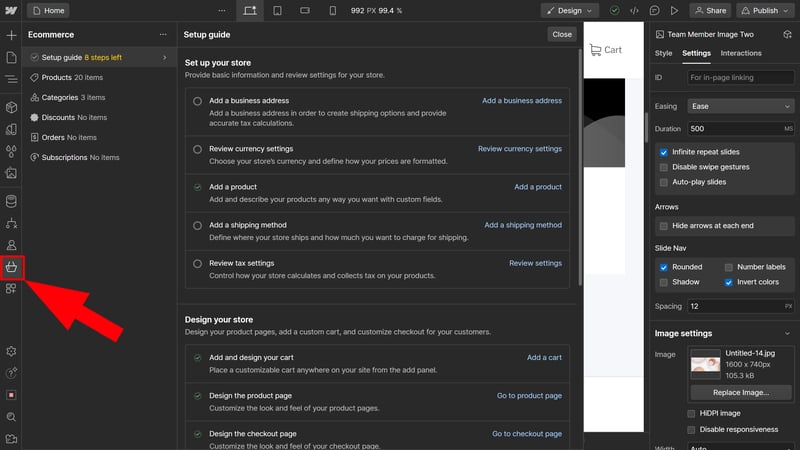Open the code export icon
800x450 pixels.
(x=634, y=10)
